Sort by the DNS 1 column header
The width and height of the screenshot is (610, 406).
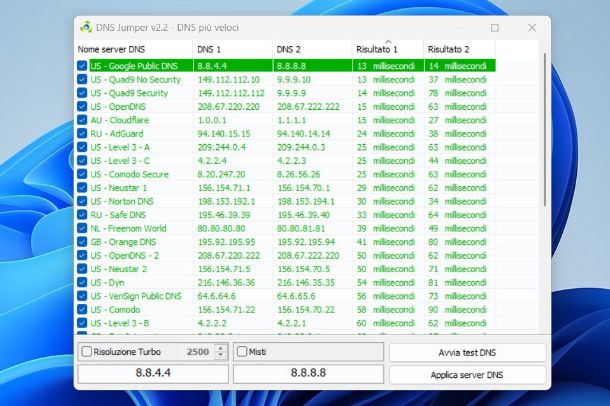coord(232,49)
